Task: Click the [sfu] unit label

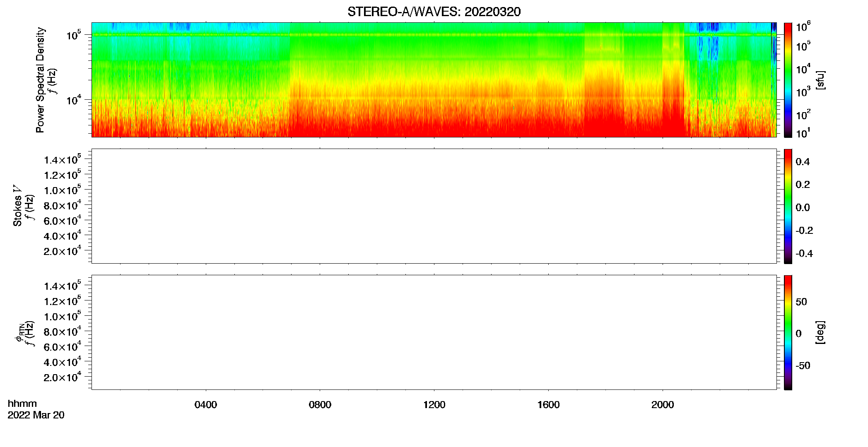Action: pos(820,80)
